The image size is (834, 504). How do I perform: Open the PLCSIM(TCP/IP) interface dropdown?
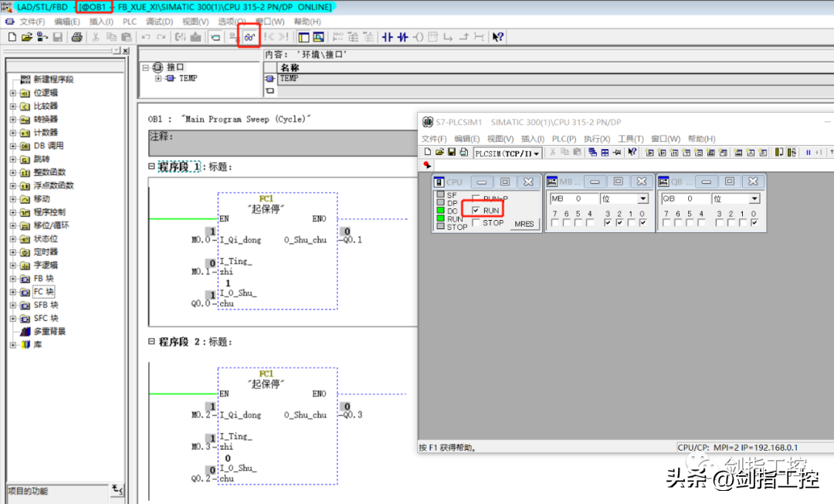pyautogui.click(x=537, y=153)
